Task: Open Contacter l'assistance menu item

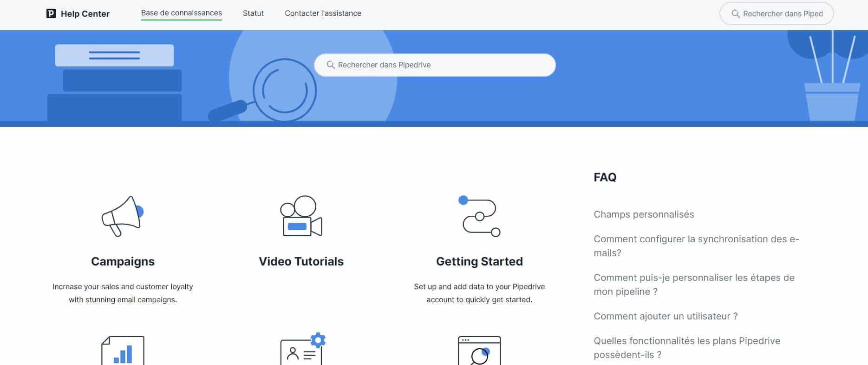Action: [323, 13]
